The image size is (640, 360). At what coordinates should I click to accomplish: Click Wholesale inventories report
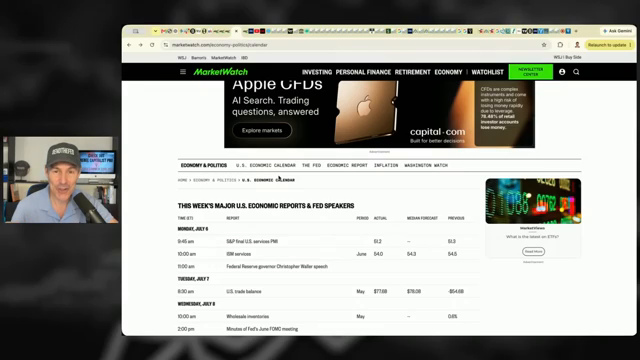[247, 316]
